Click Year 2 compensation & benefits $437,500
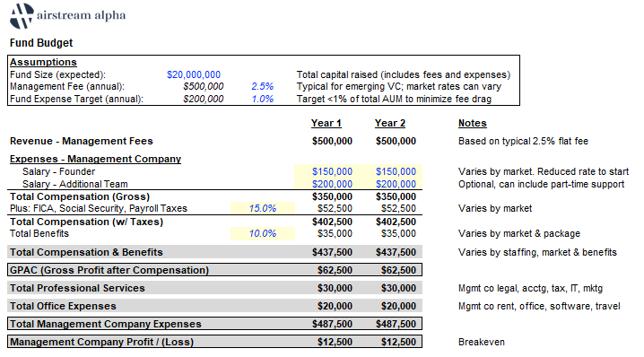Image resolution: width=644 pixels, height=357 pixels. coord(396,252)
